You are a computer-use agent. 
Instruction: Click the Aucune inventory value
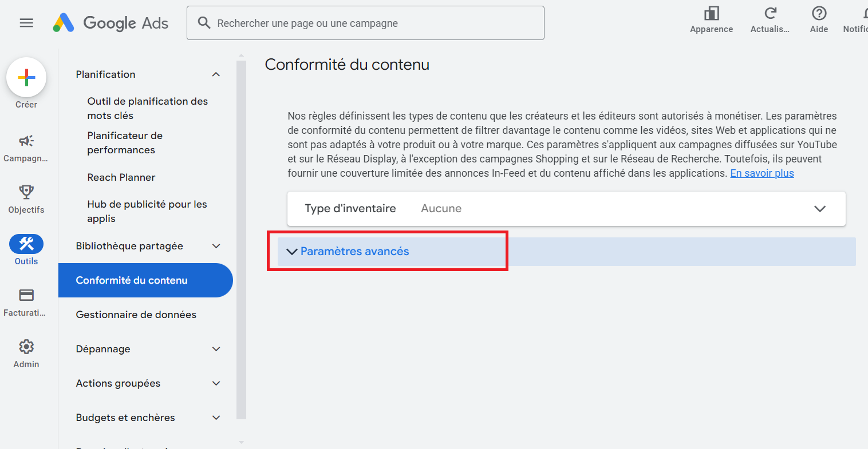click(441, 209)
